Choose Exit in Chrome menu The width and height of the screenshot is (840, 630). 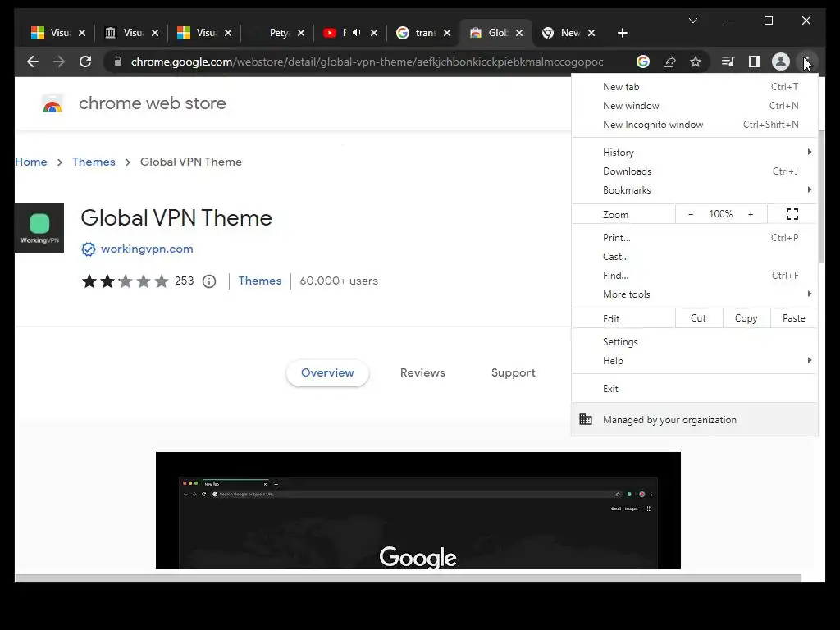[x=695, y=388]
